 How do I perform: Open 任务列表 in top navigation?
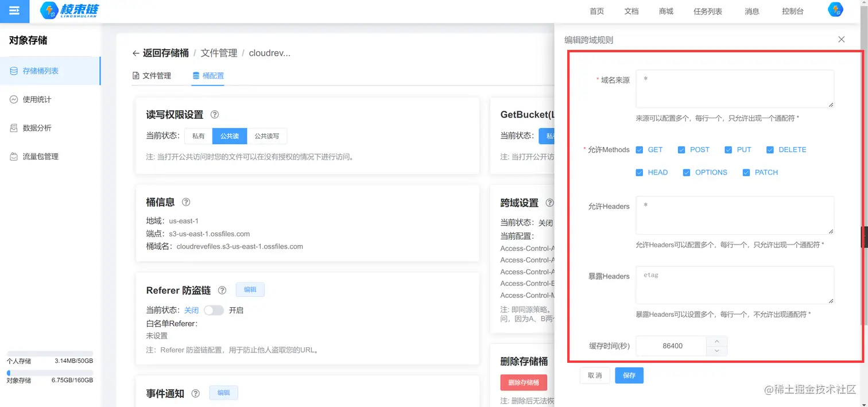[x=708, y=11]
